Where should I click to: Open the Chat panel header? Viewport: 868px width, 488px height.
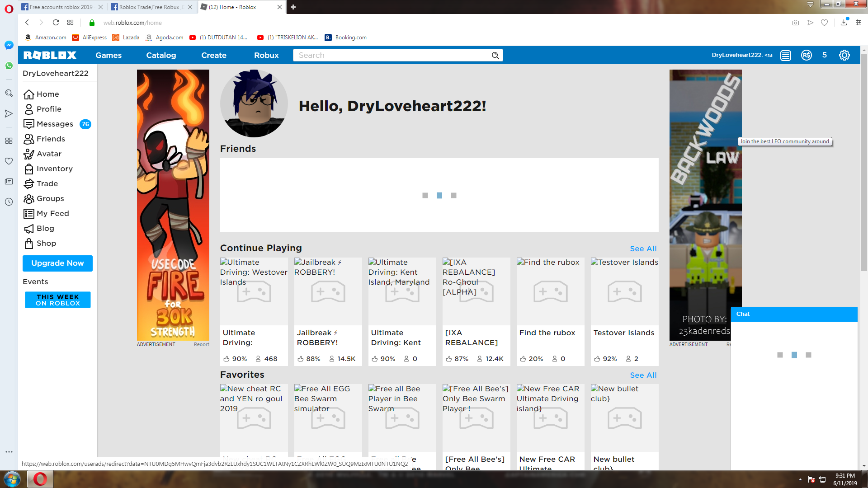tap(794, 314)
